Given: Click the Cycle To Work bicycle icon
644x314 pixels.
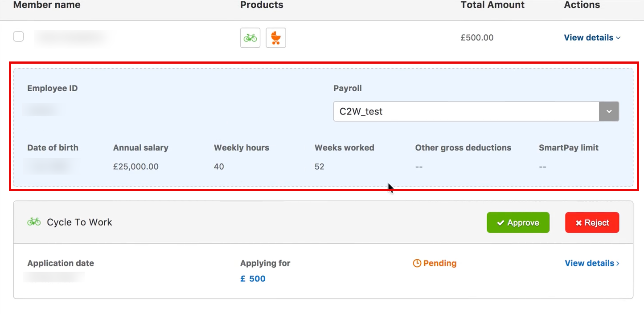Looking at the screenshot, I should (34, 222).
